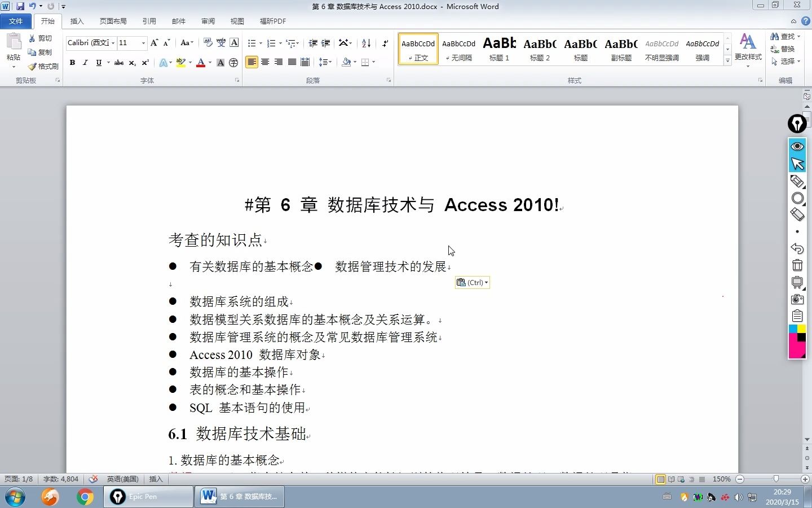The width and height of the screenshot is (812, 508).
Task: Click Increase Indent icon
Action: pyautogui.click(x=326, y=43)
